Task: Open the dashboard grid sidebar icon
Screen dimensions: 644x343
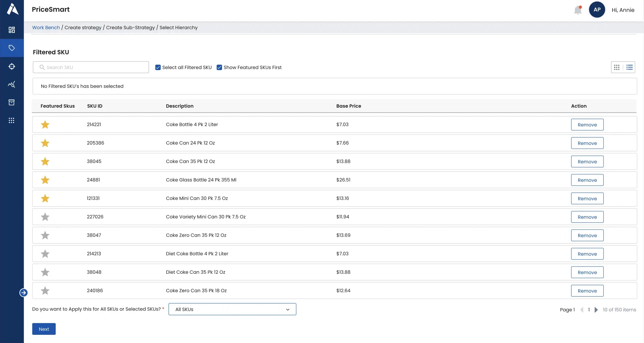Action: 12,30
